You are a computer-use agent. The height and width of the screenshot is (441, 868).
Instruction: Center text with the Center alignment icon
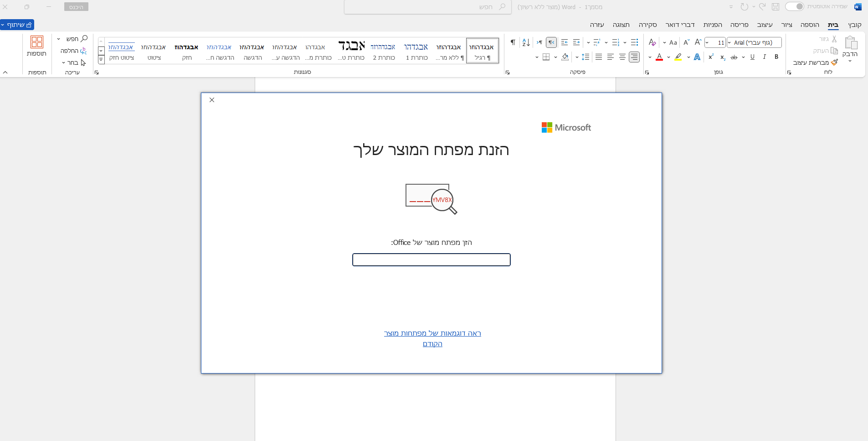(x=622, y=57)
